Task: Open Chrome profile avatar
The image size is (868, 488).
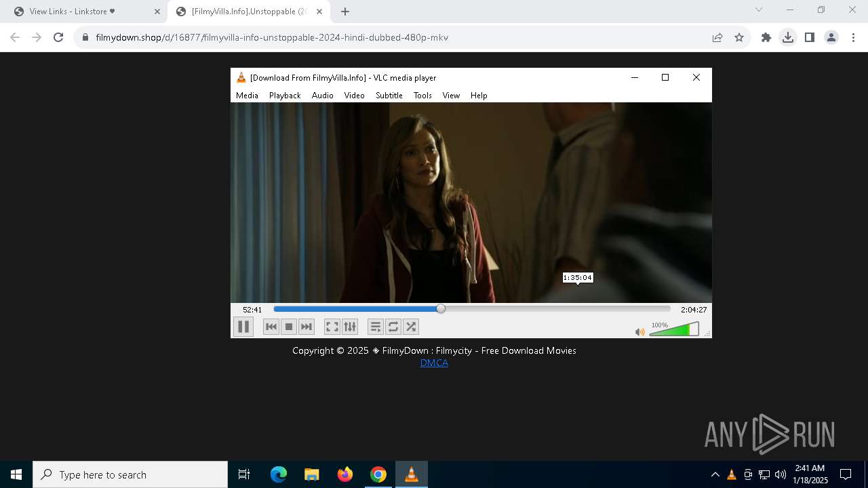Action: point(831,37)
